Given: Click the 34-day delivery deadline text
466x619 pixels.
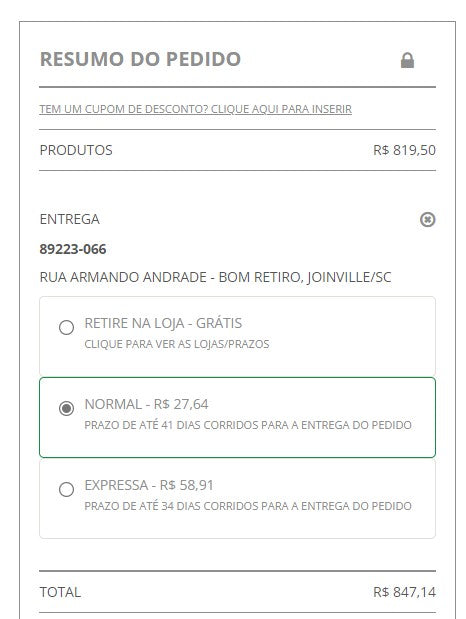Looking at the screenshot, I should coord(248,506).
